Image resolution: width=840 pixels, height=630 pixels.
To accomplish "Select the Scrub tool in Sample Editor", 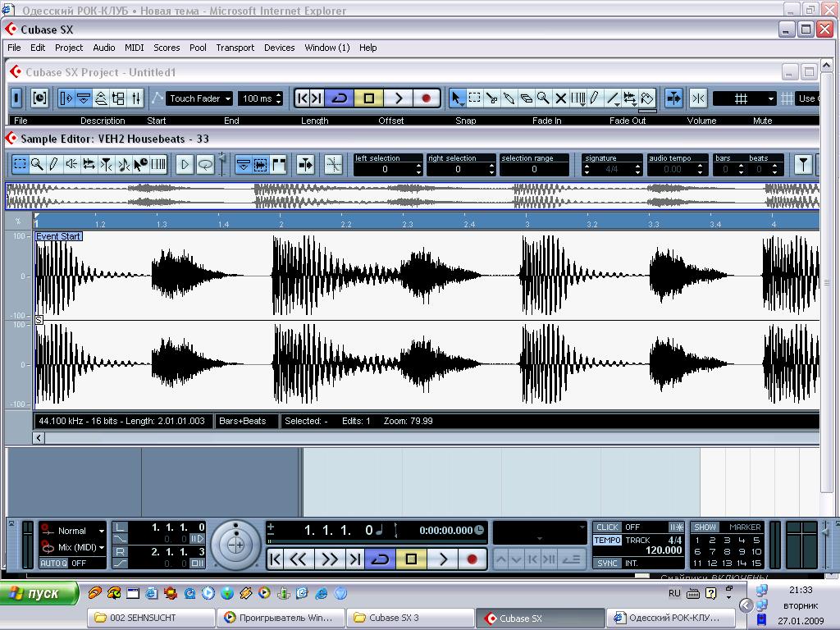I will pos(89,164).
